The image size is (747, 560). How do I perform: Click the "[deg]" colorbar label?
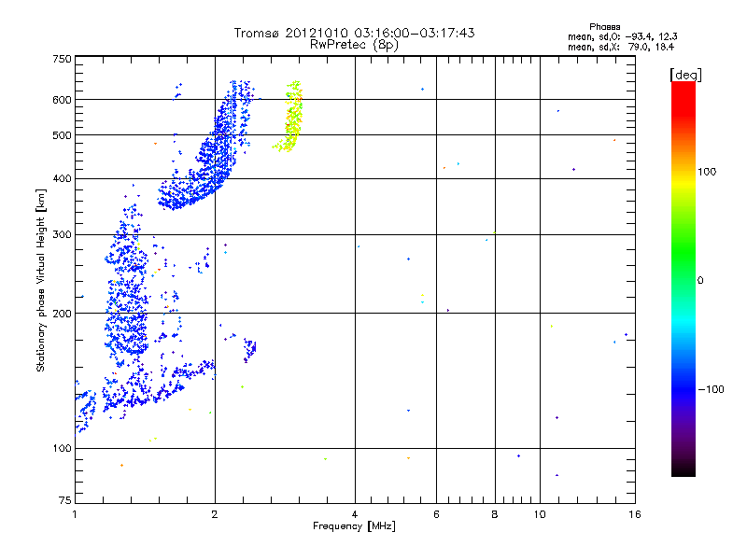click(685, 75)
